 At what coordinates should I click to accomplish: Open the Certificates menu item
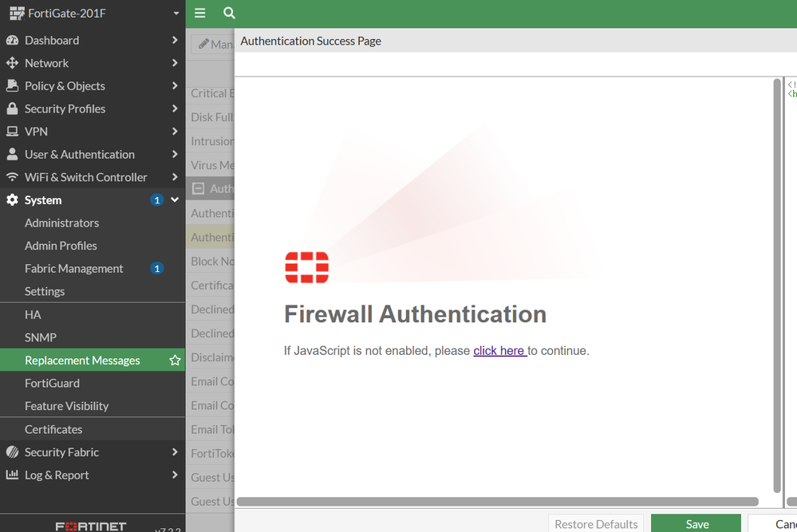[93, 429]
